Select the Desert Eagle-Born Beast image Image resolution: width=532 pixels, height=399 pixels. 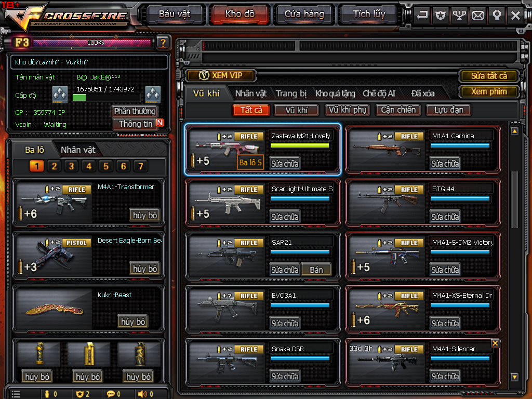[x=54, y=256]
